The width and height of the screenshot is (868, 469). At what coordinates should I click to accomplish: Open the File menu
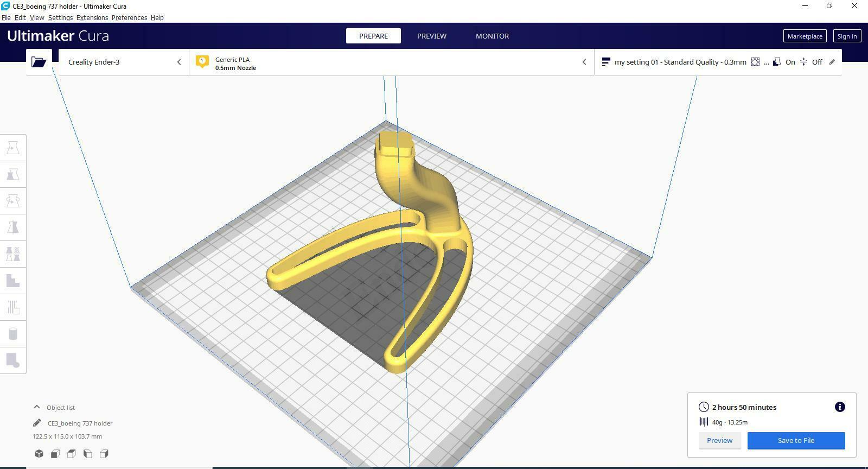(6, 17)
